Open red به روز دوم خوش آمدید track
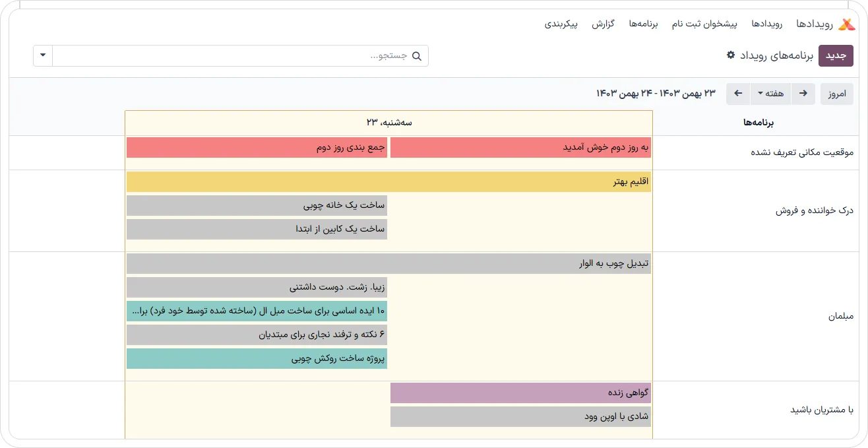868x448 pixels. [520, 147]
